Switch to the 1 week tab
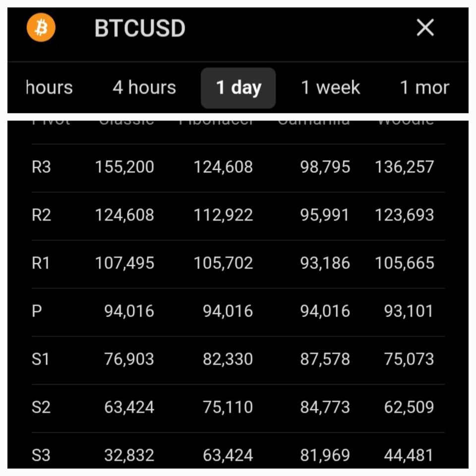Viewport: 476px width, 476px height. tap(331, 88)
